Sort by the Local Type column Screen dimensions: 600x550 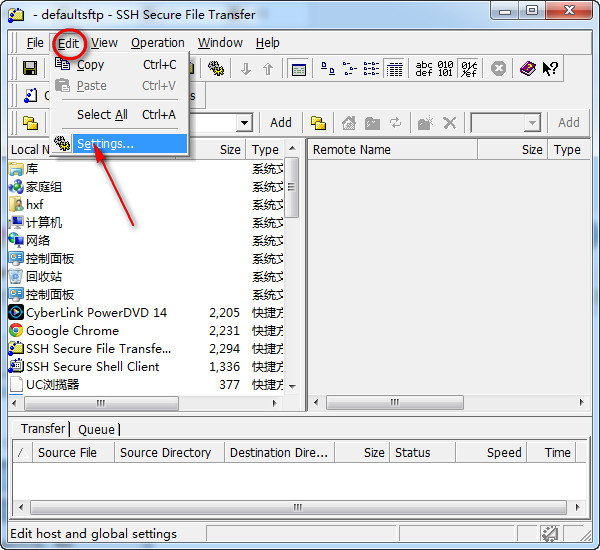tap(265, 150)
